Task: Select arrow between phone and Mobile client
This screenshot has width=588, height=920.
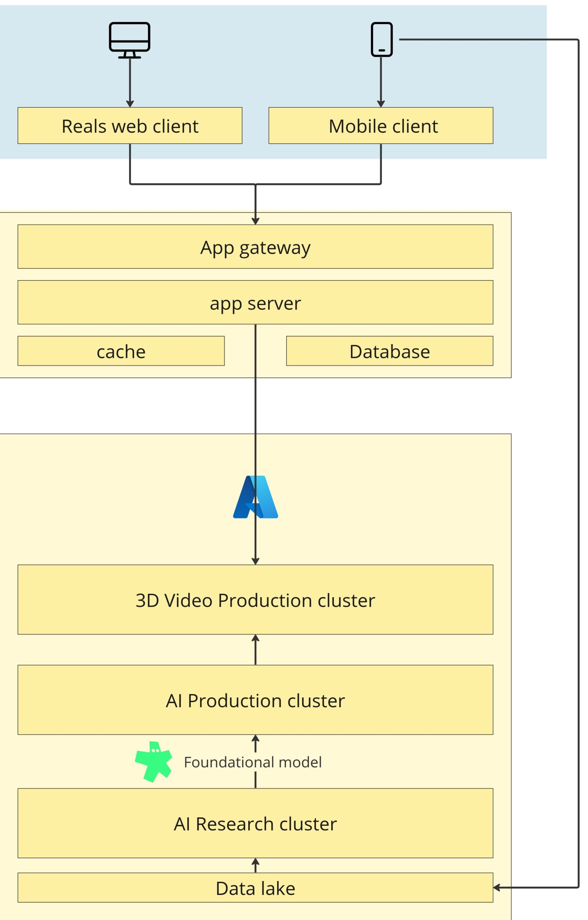Action: pos(381,82)
